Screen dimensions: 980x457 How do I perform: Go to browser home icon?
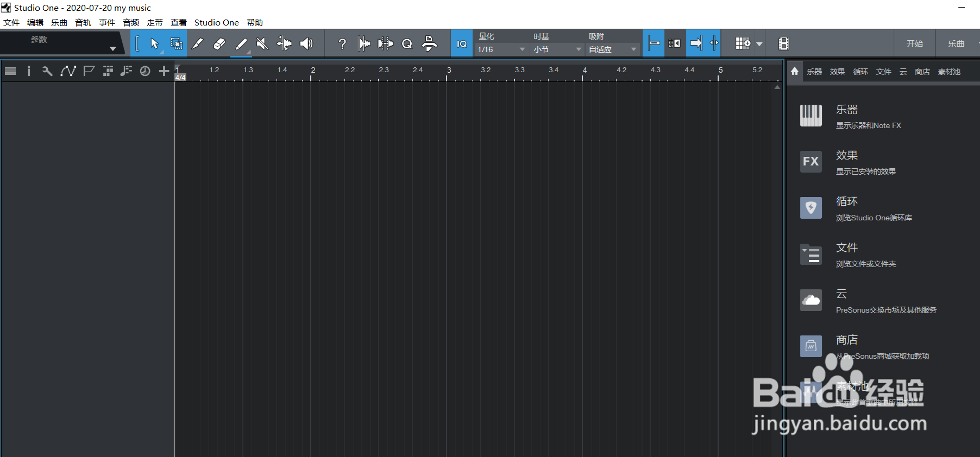(x=795, y=71)
